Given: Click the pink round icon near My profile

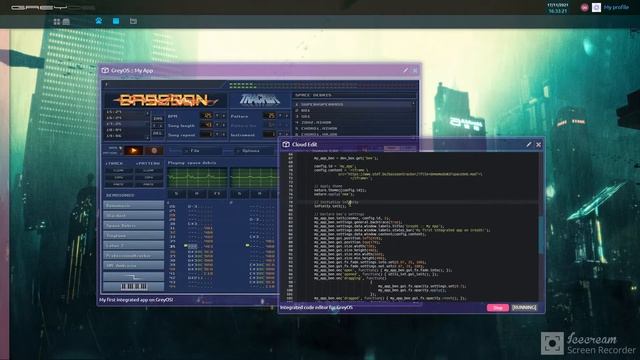Looking at the screenshot, I should 584,7.
